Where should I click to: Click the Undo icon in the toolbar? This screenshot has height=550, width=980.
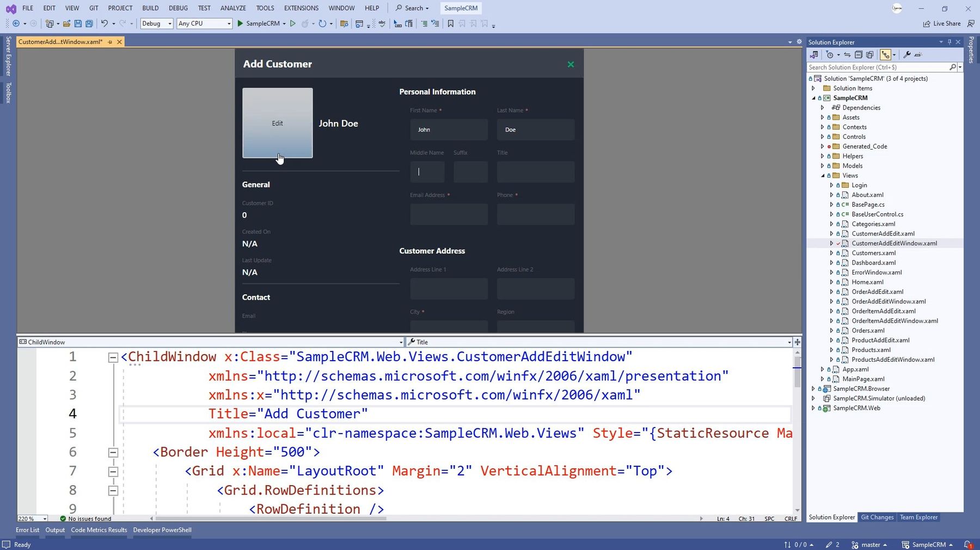[x=103, y=23]
